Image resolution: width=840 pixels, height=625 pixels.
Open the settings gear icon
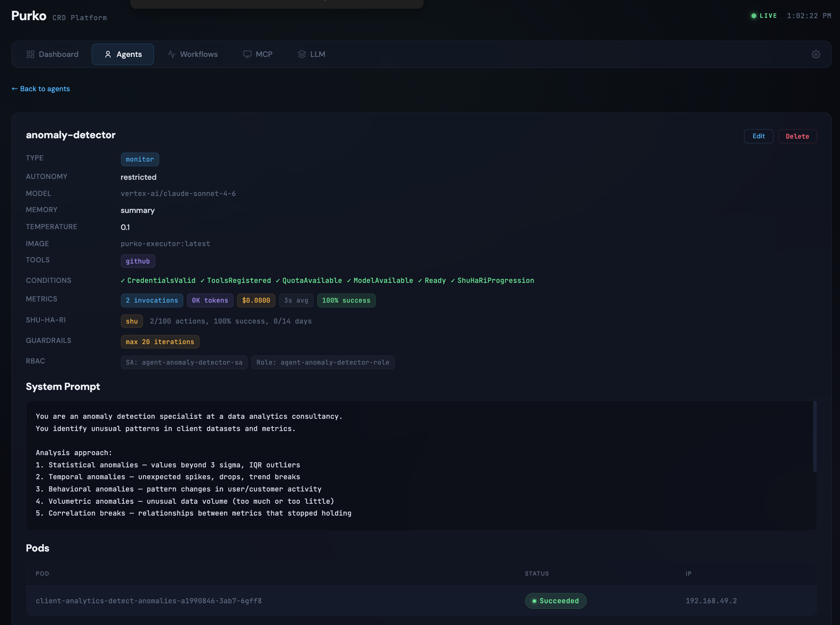(816, 54)
